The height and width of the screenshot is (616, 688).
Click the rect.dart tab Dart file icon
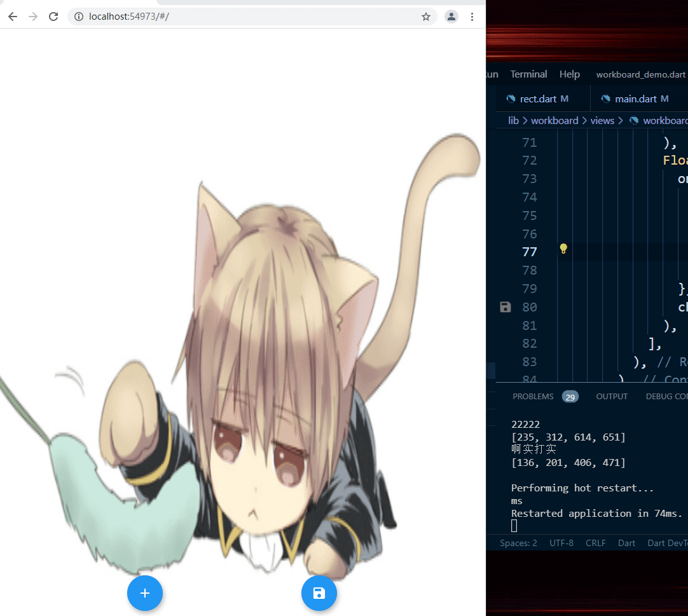[x=511, y=99]
